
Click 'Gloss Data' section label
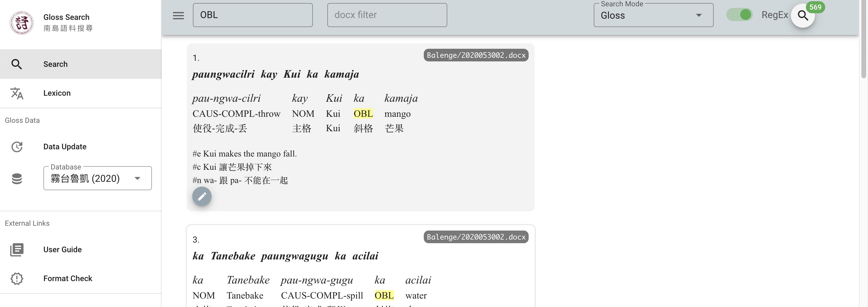pyautogui.click(x=22, y=120)
